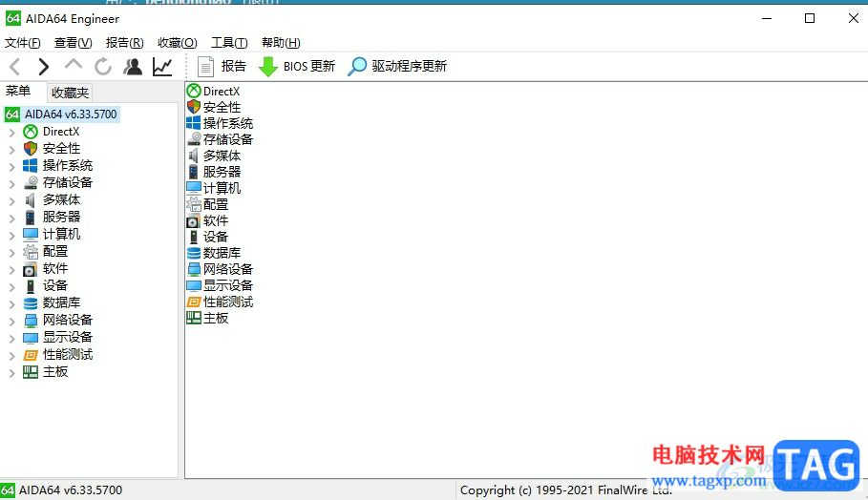Select 主板 in the left tree
868x500 pixels.
(55, 372)
